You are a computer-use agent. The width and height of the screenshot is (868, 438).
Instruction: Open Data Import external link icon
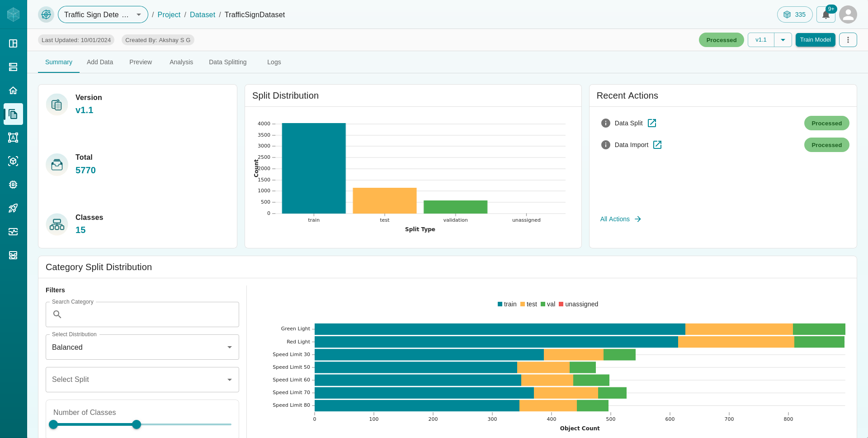click(x=657, y=145)
